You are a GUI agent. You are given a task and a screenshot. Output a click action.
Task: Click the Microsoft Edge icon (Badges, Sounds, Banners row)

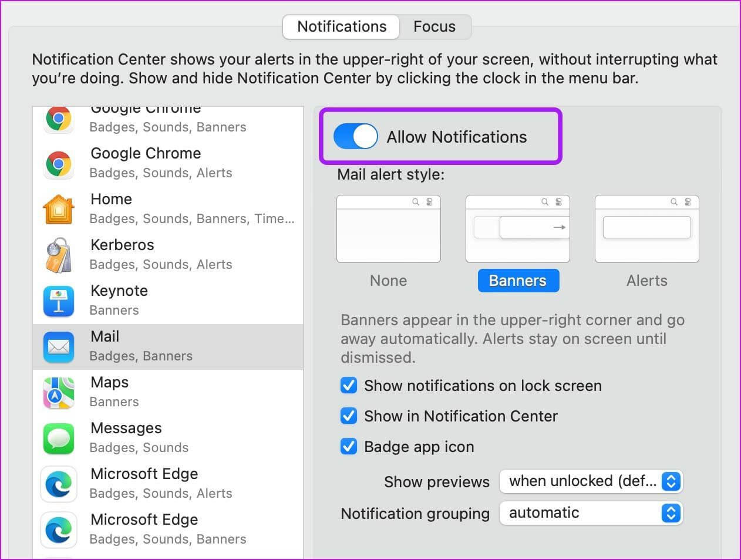(x=58, y=530)
